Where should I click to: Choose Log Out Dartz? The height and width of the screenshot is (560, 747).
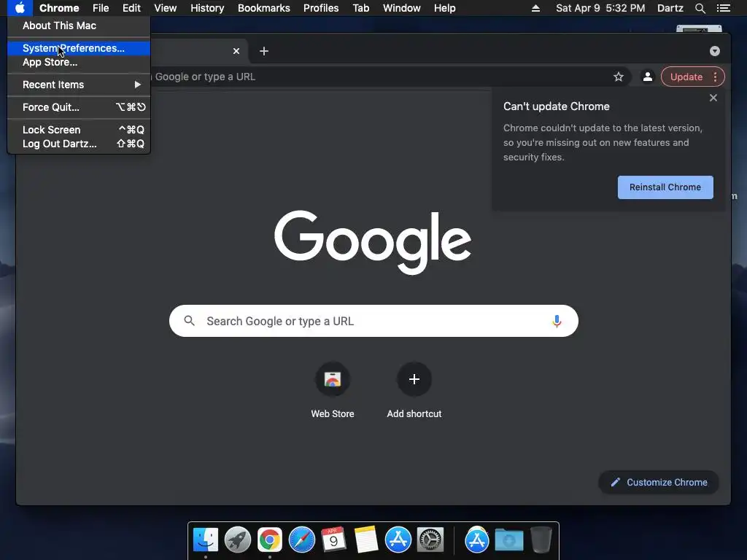pos(79,144)
